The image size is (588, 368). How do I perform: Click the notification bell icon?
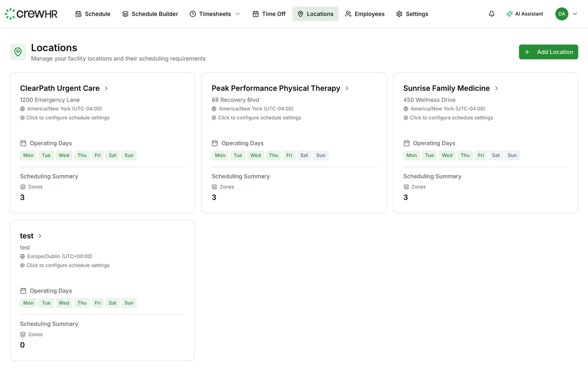491,14
